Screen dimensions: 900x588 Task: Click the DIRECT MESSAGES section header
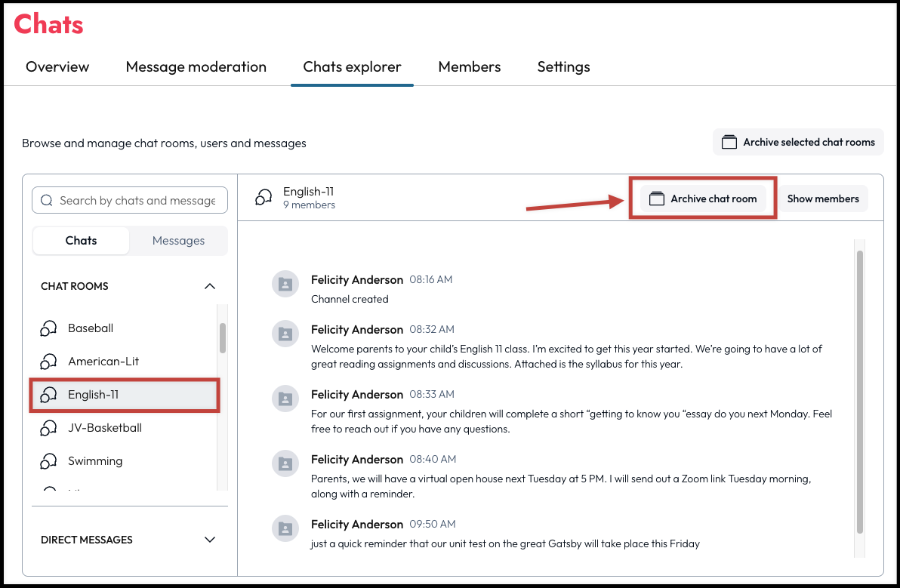click(x=129, y=540)
